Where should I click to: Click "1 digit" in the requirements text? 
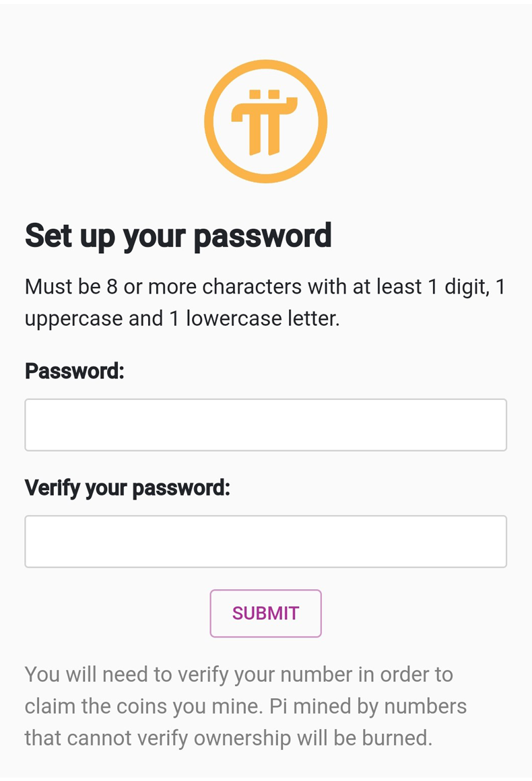click(x=453, y=287)
